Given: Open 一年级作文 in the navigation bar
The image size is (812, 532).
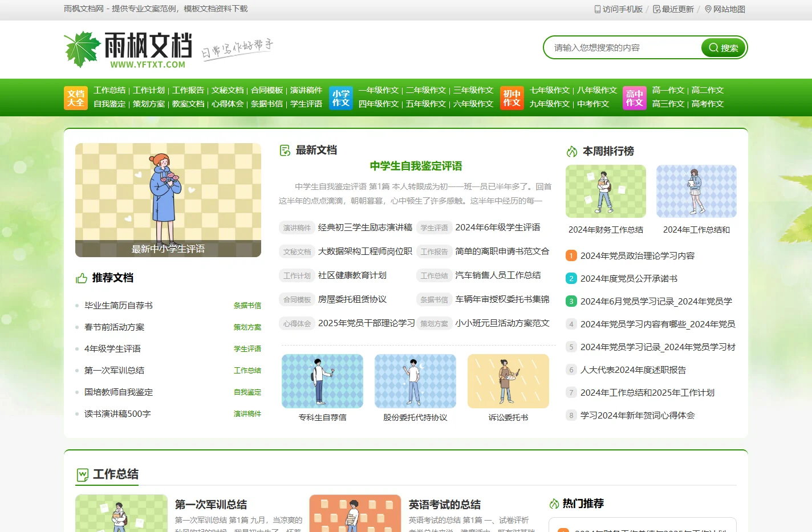Looking at the screenshot, I should [379, 90].
